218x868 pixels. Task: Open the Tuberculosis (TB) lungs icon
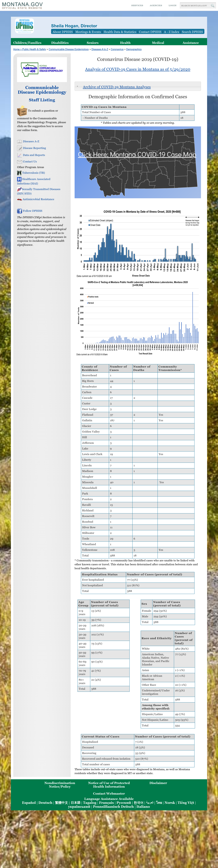coord(19,173)
